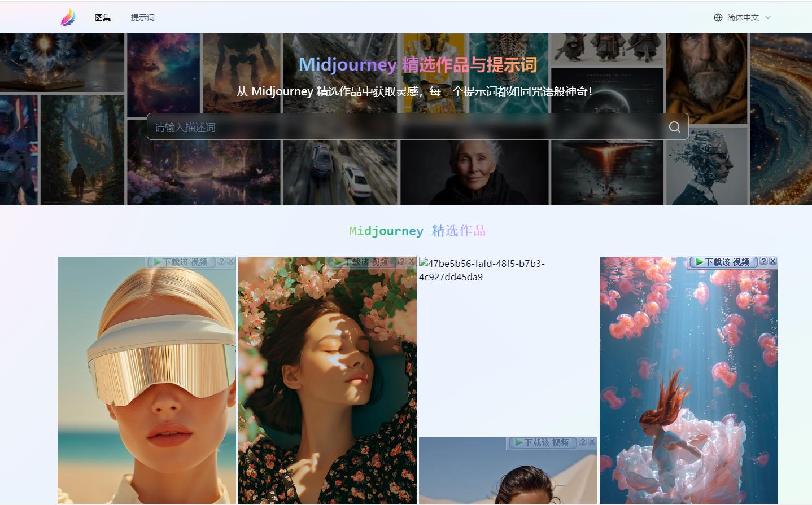Click the globe language icon

(718, 17)
